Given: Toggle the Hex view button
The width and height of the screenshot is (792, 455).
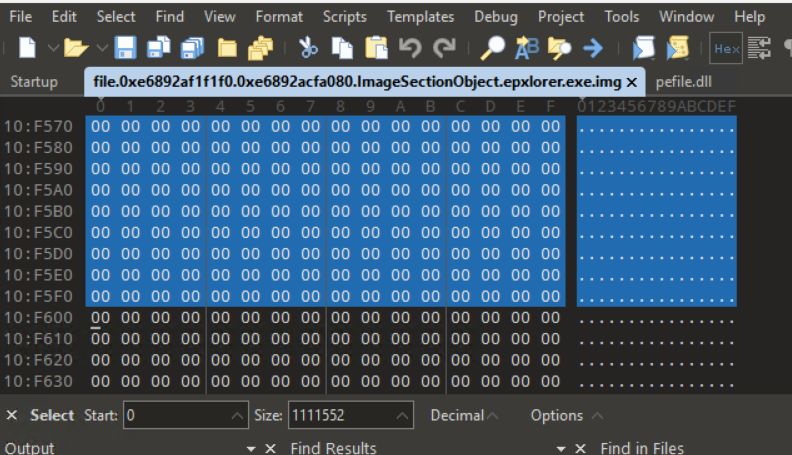Looking at the screenshot, I should tap(726, 48).
